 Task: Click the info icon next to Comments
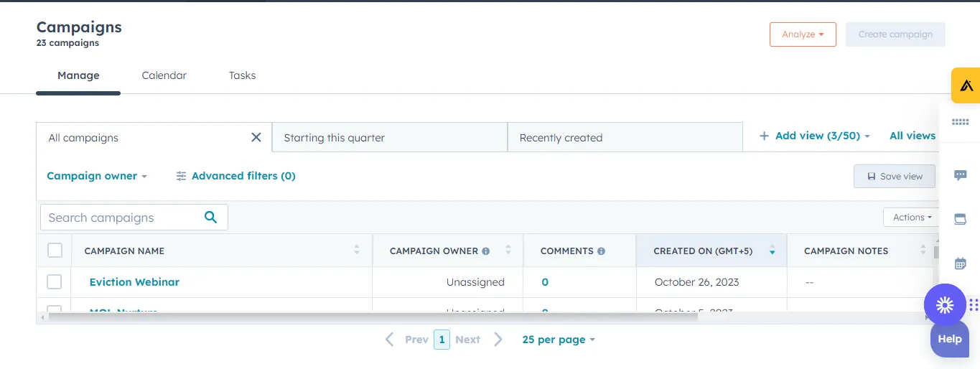point(602,251)
